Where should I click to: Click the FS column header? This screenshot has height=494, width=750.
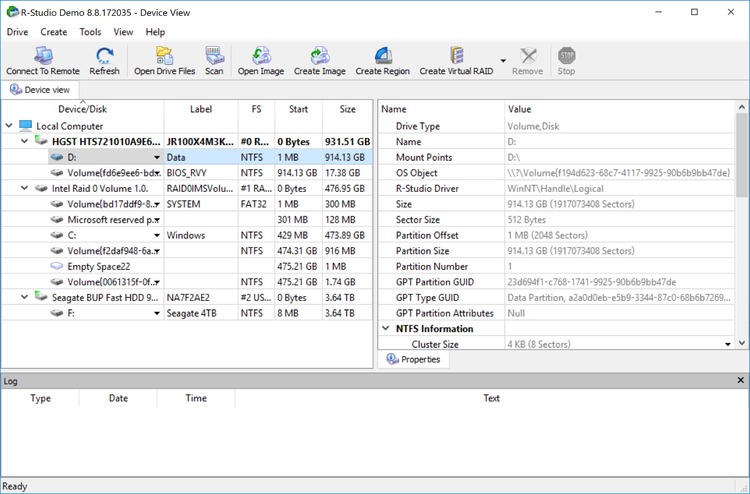[x=256, y=109]
